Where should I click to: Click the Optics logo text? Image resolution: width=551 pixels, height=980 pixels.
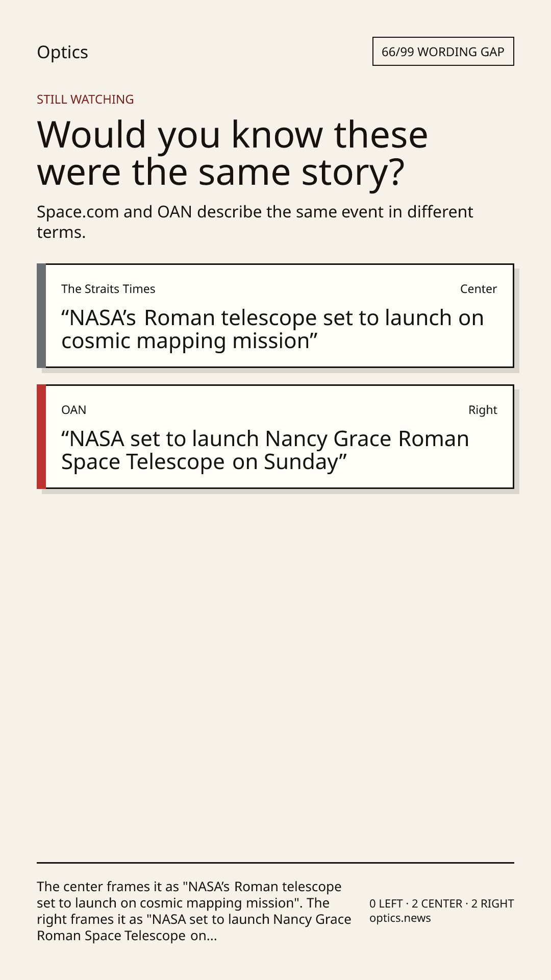(62, 52)
